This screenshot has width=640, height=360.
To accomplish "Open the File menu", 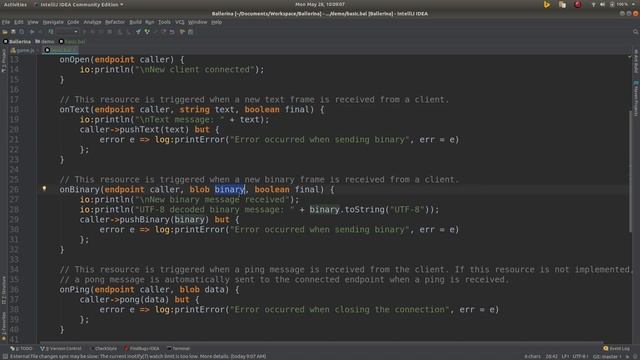I will pos(6,22).
